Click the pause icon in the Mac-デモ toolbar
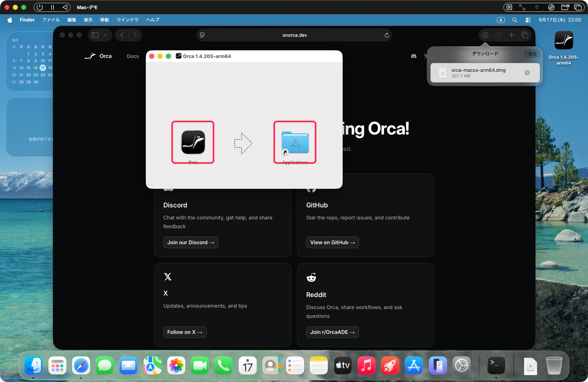The width and height of the screenshot is (588, 382). (x=52, y=7)
